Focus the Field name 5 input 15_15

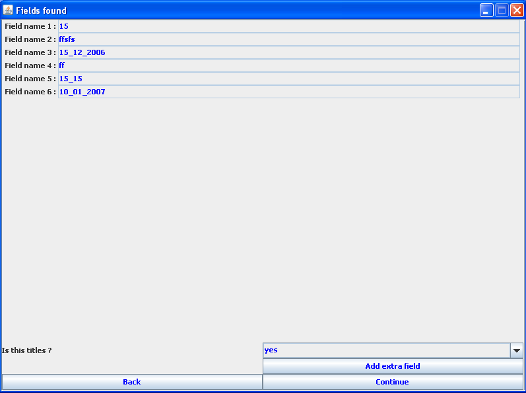(x=289, y=78)
